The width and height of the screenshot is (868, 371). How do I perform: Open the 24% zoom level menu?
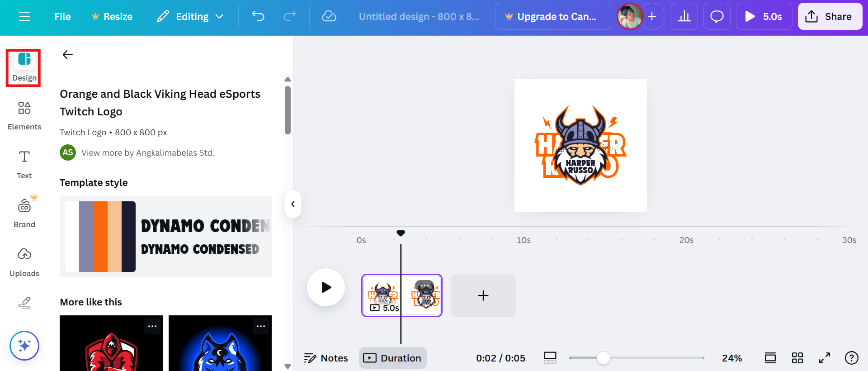click(732, 358)
